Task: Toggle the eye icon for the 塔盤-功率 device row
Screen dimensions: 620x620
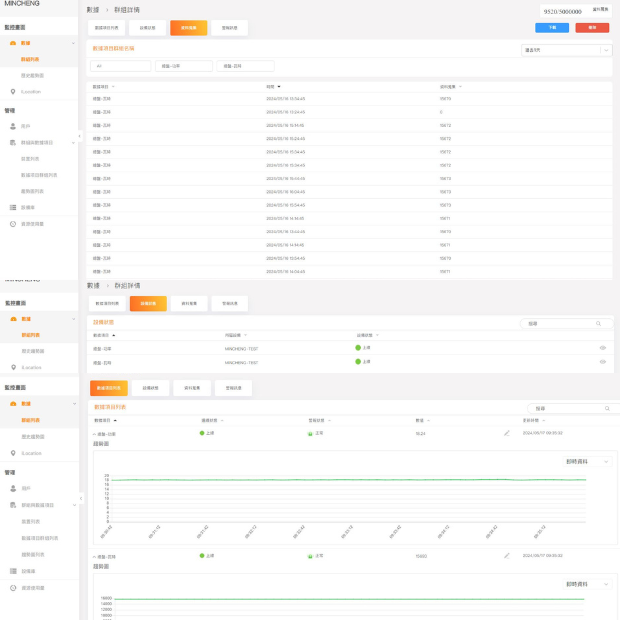Action: coord(603,348)
